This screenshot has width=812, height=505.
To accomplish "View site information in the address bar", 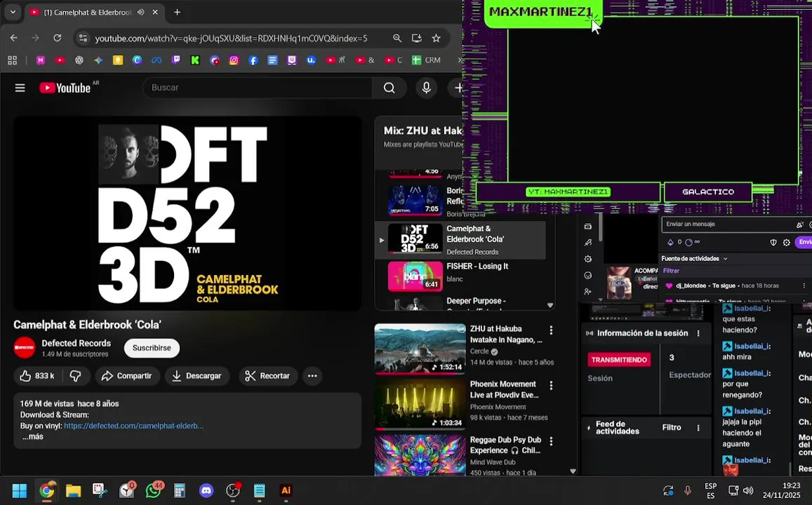I will click(83, 39).
